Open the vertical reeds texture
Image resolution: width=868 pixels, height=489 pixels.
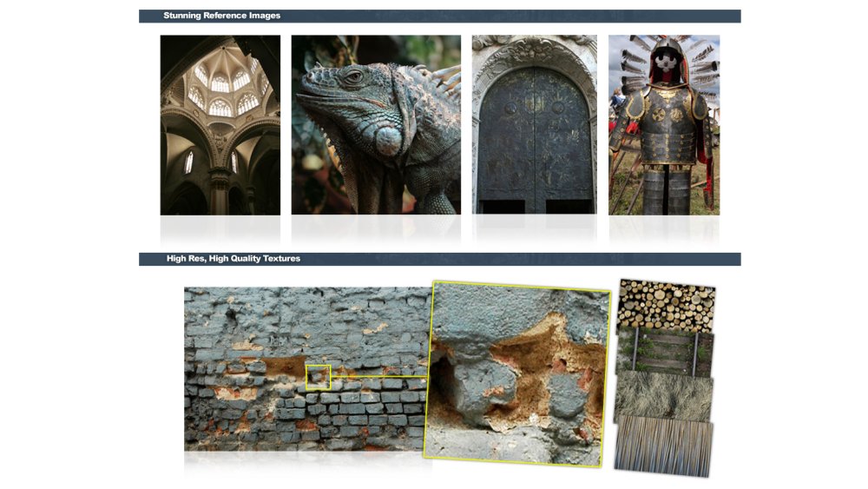tap(664, 446)
